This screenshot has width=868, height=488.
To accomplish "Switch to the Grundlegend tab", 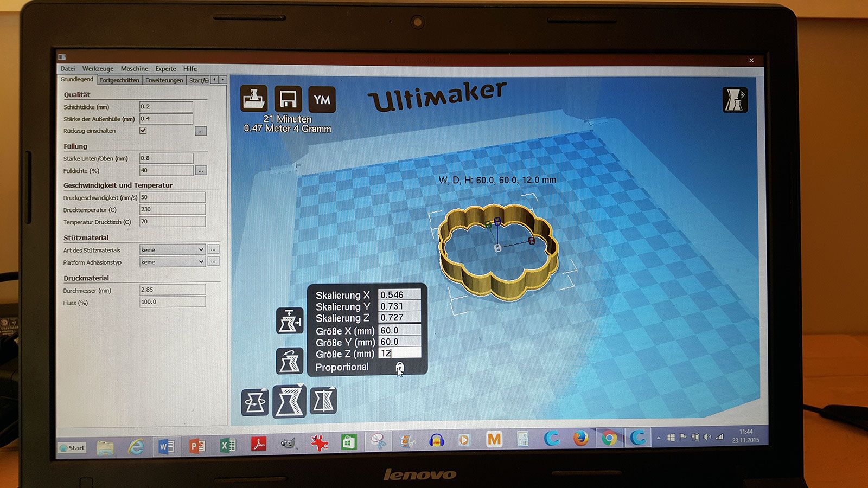I will click(x=77, y=80).
